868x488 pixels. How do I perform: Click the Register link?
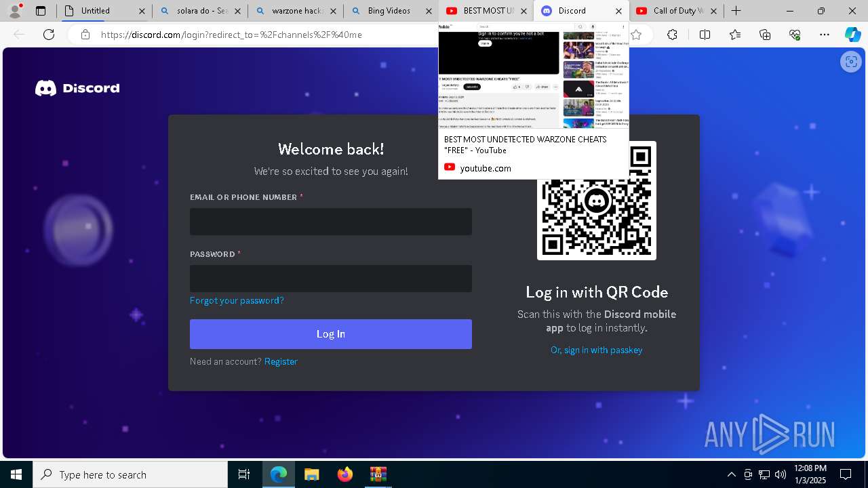(281, 361)
